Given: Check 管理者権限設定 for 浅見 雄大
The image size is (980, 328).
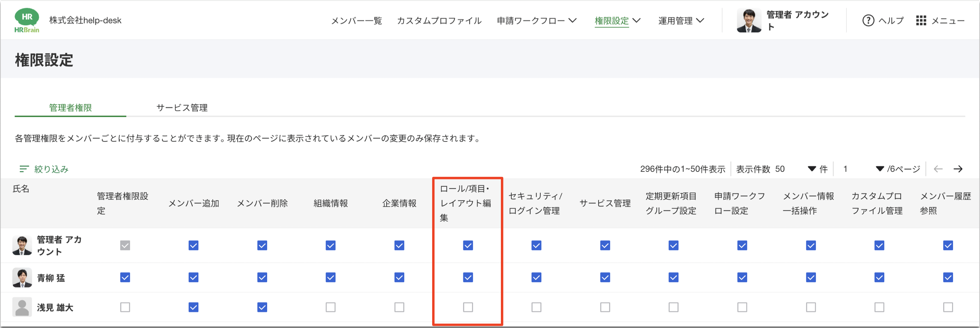Looking at the screenshot, I should 125,307.
